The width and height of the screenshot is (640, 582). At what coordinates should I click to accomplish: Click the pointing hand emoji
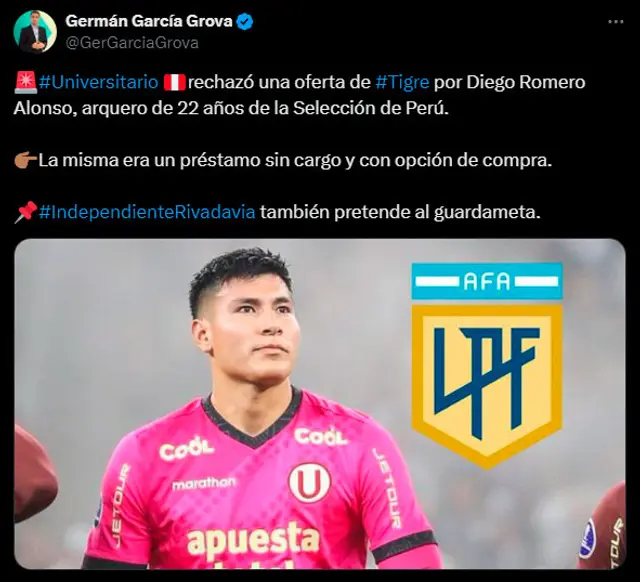(x=25, y=161)
